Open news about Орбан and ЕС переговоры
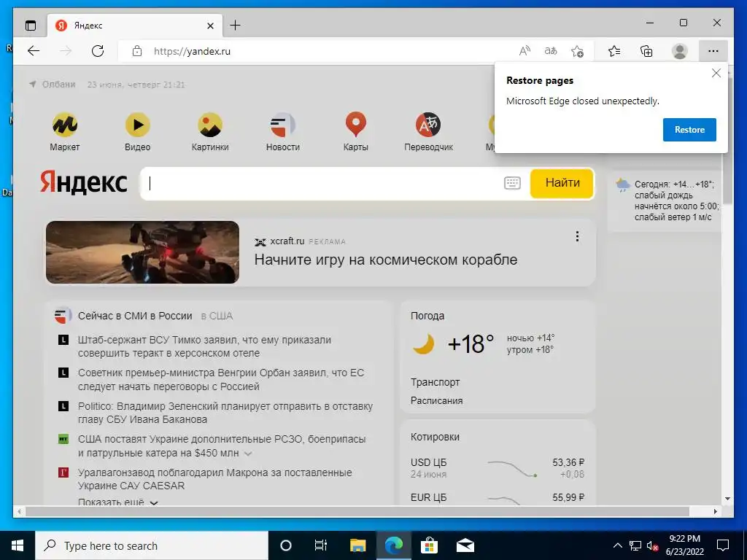This screenshot has width=747, height=560. click(220, 379)
